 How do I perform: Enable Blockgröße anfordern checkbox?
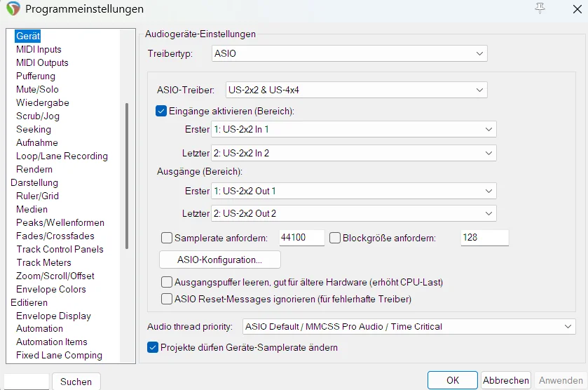335,238
